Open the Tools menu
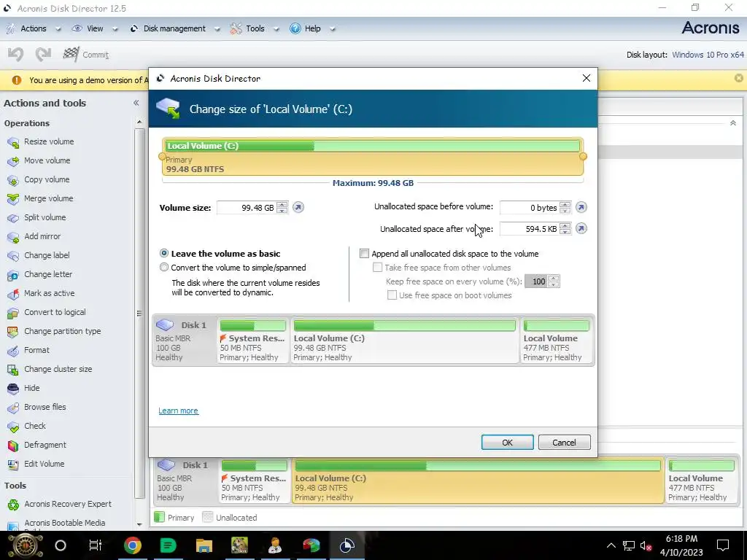Image resolution: width=747 pixels, height=560 pixels. click(x=255, y=28)
